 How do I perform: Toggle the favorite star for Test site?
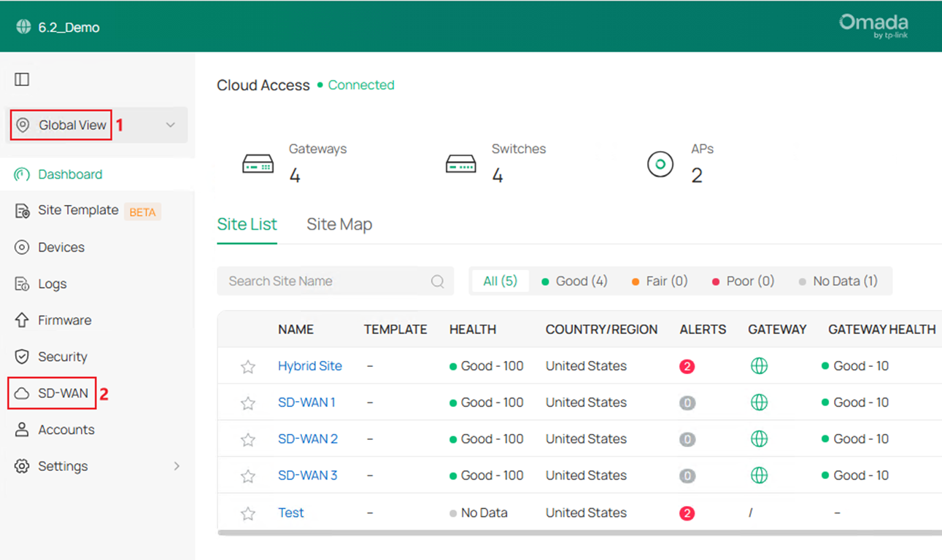[247, 513]
